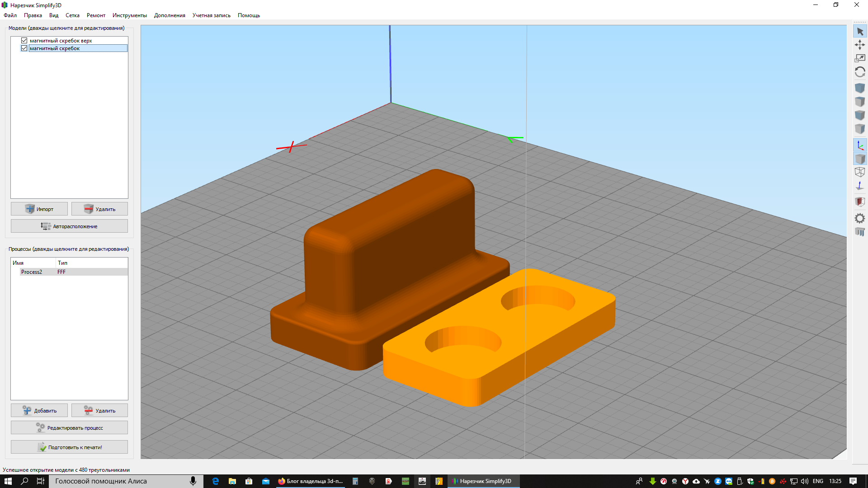Click Добавить to add process

(x=39, y=410)
